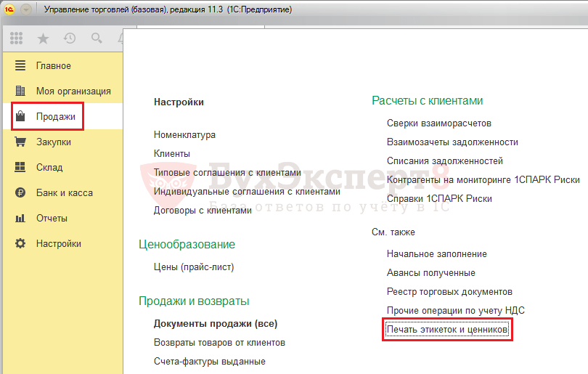Click the Отчеты bar chart icon

coord(20,218)
